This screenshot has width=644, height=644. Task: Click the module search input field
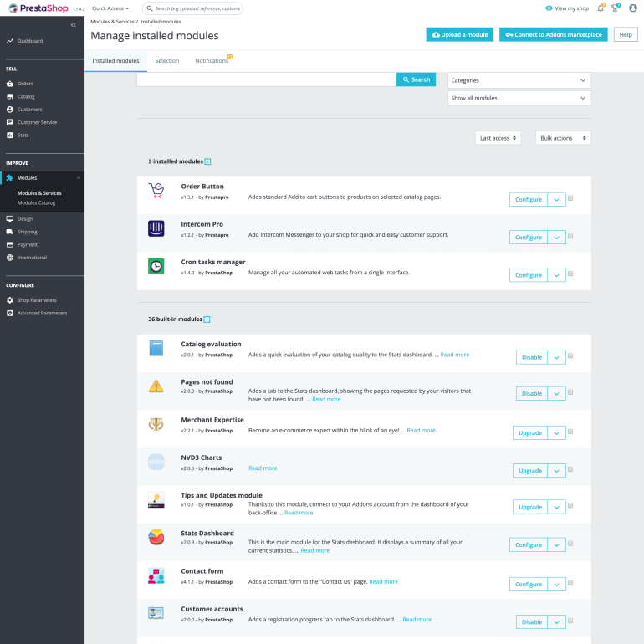267,79
